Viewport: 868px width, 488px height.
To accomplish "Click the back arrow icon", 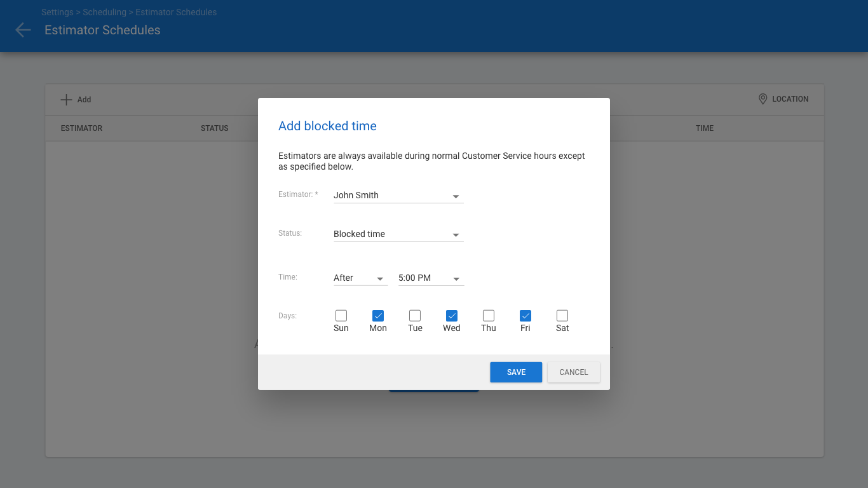I will click(x=23, y=30).
